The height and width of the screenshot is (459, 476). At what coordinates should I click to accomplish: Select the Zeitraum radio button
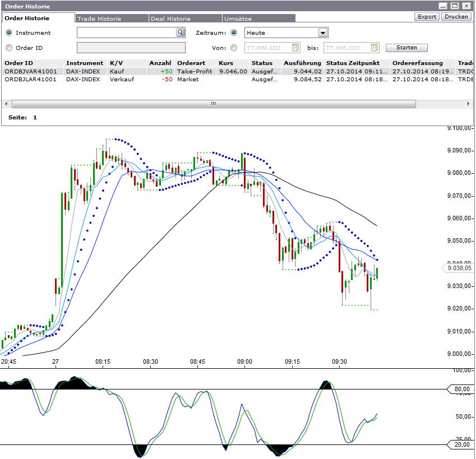pos(234,33)
